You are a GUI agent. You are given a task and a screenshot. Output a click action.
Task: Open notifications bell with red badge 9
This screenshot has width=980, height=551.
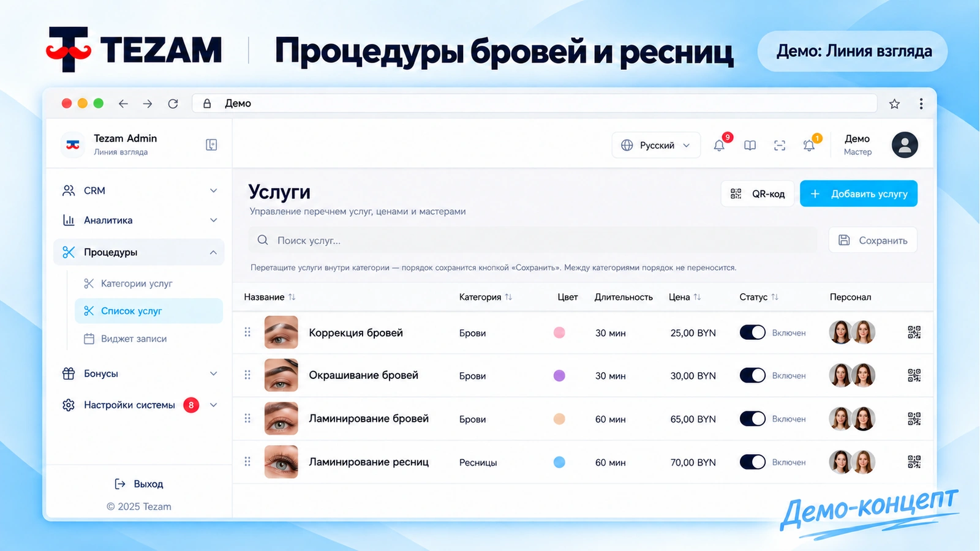[x=720, y=145]
